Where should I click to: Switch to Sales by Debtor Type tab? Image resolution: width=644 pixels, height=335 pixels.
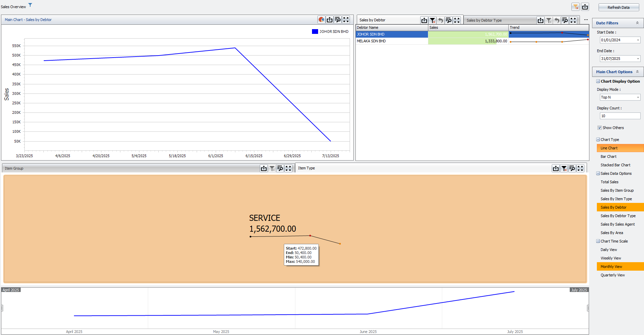point(484,20)
